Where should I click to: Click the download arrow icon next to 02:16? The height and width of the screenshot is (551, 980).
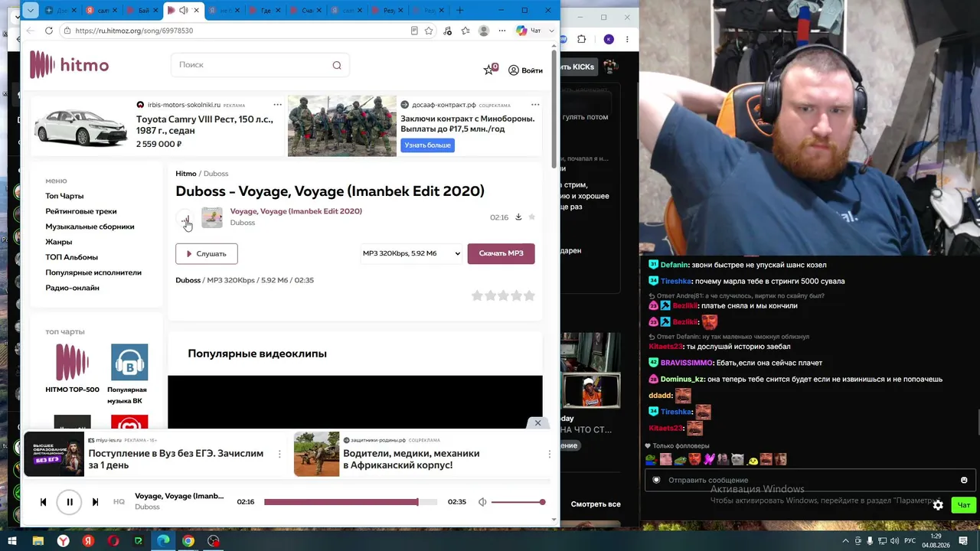point(518,217)
